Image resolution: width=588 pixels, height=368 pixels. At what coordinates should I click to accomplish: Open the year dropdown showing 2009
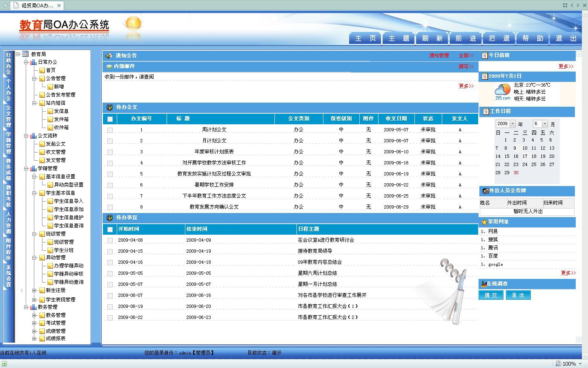point(512,123)
